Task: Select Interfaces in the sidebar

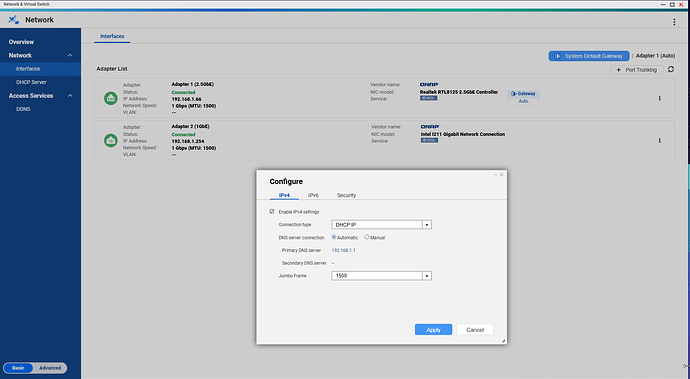Action: click(x=40, y=69)
